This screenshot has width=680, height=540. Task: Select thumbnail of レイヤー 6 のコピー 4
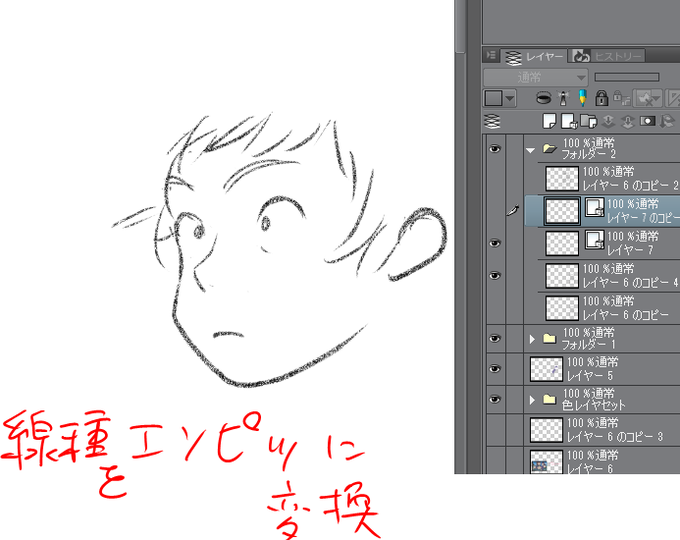(x=562, y=276)
